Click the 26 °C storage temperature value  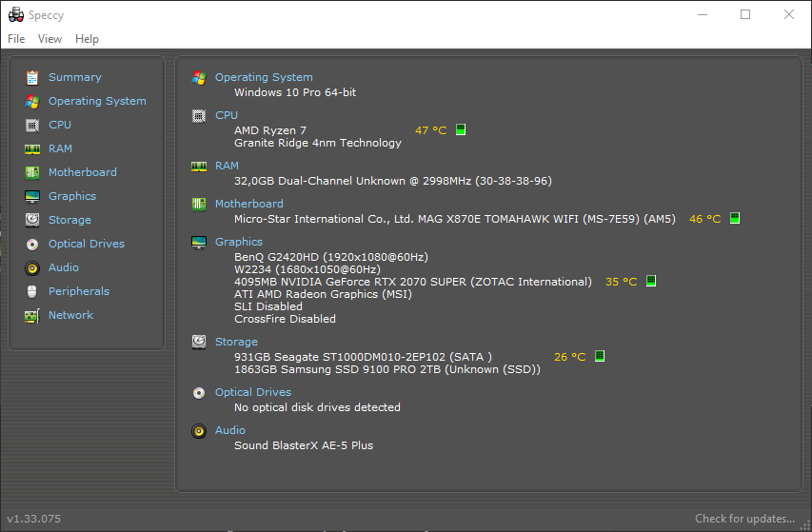pos(569,357)
